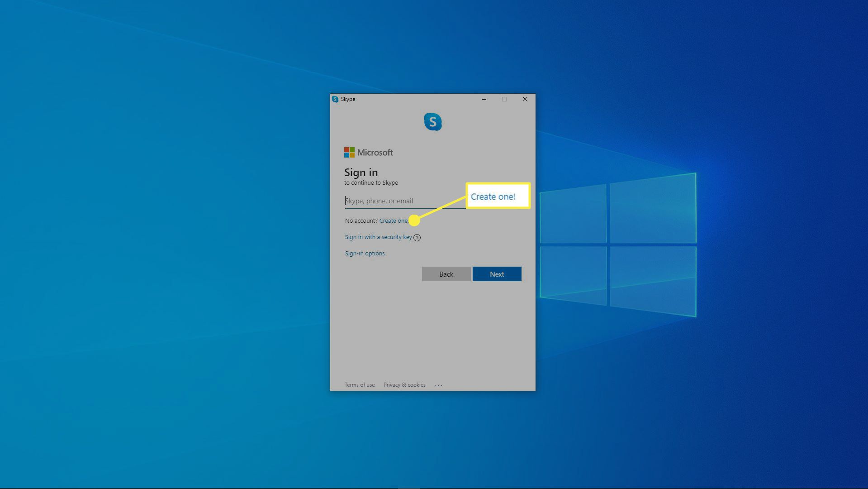Open the security key help question mark
The height and width of the screenshot is (489, 868).
(417, 238)
